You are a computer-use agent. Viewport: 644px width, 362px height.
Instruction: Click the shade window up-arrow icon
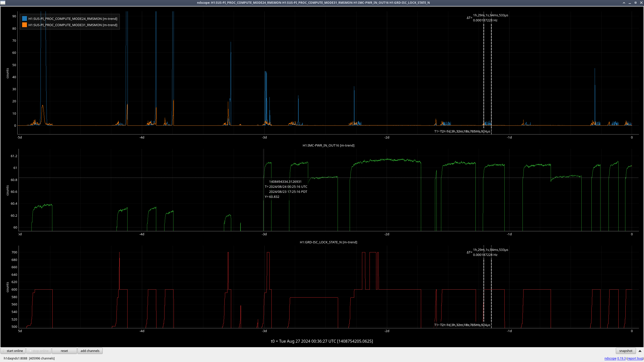pyautogui.click(x=624, y=3)
